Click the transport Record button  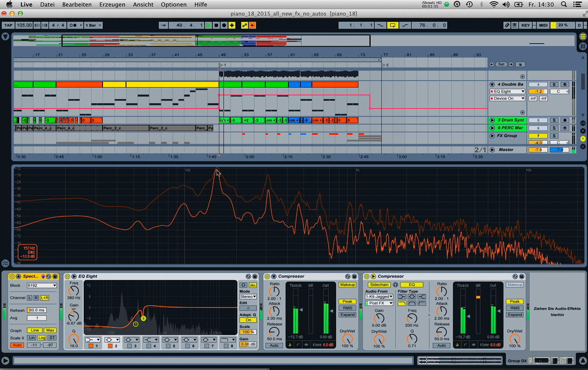pos(224,25)
